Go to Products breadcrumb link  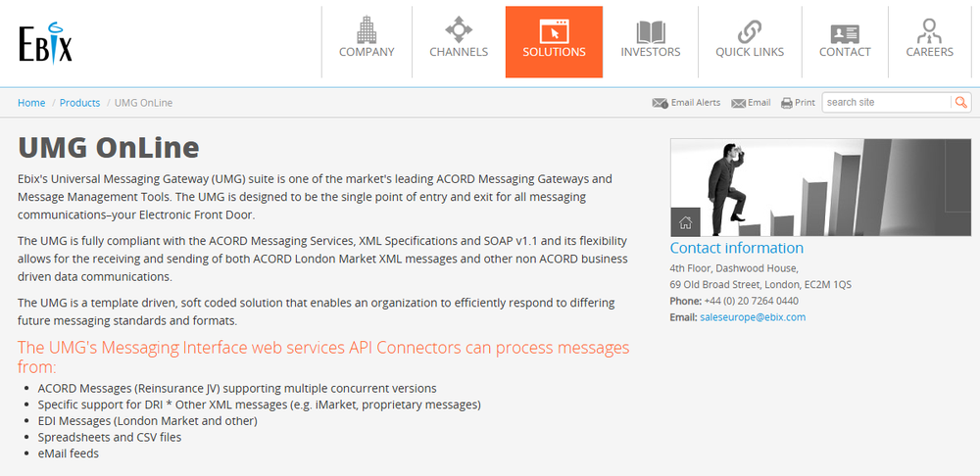(x=80, y=103)
